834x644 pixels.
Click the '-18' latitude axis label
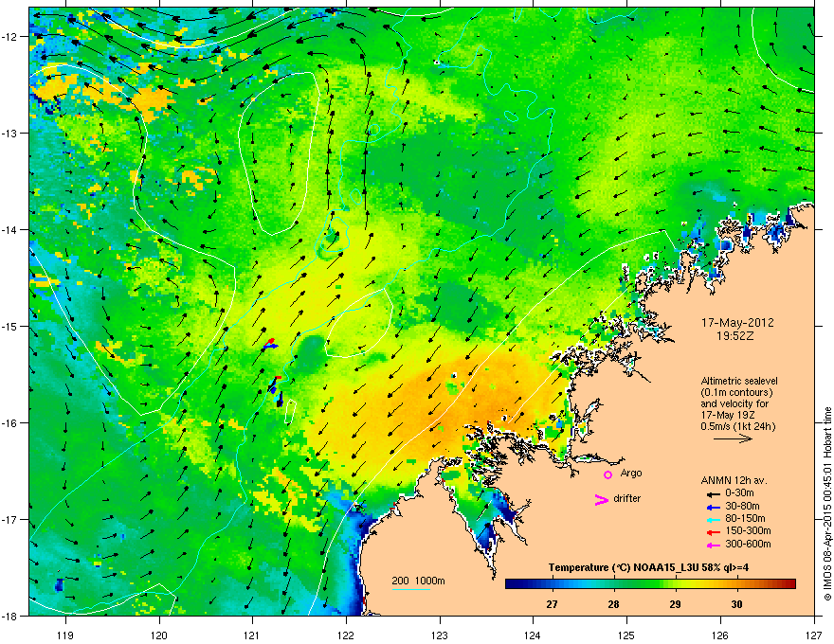coord(9,616)
